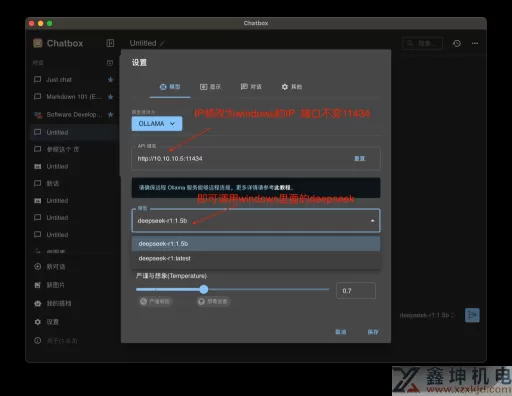Open the history clock icon in the top bar
This screenshot has height=396, width=512.
pyautogui.click(x=457, y=43)
